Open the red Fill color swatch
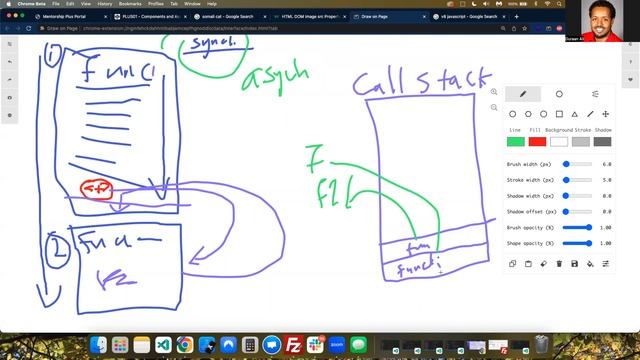 point(538,142)
